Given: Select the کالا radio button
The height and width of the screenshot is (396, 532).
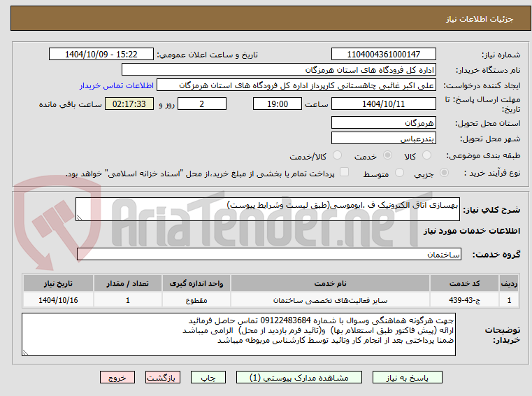Looking at the screenshot, I should [426, 155].
